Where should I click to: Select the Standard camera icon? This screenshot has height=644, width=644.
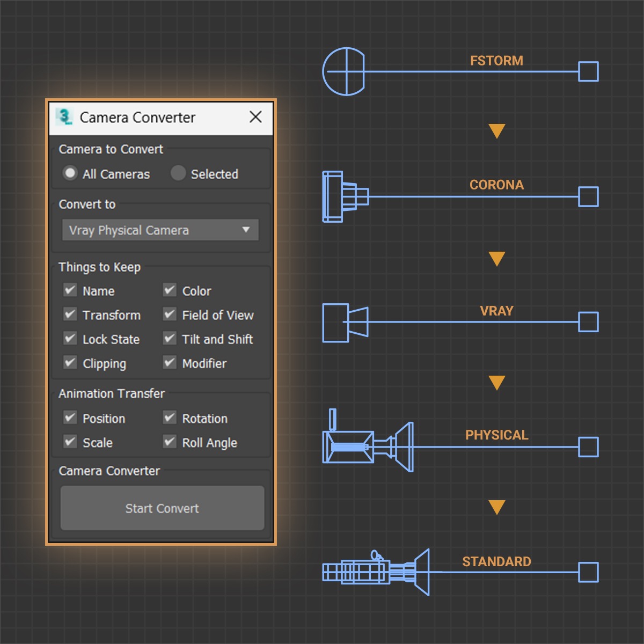376,572
